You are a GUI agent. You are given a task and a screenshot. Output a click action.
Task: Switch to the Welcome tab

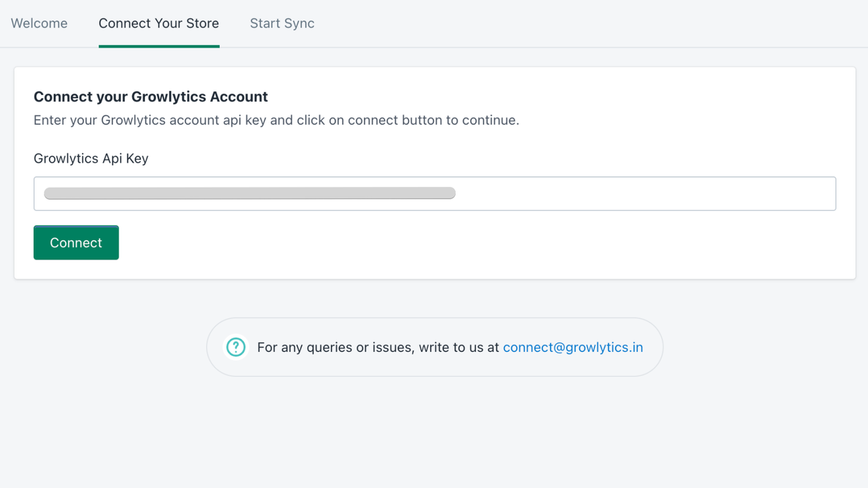[x=39, y=23]
